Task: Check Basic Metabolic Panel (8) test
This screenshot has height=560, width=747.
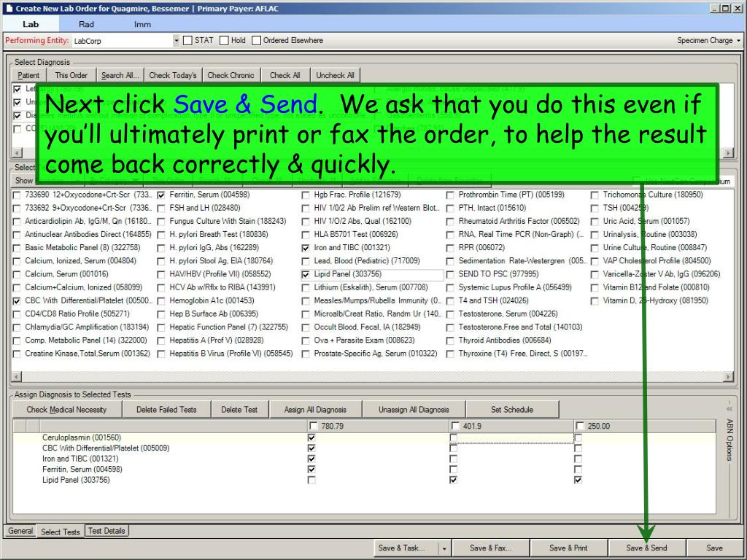Action: [x=17, y=248]
